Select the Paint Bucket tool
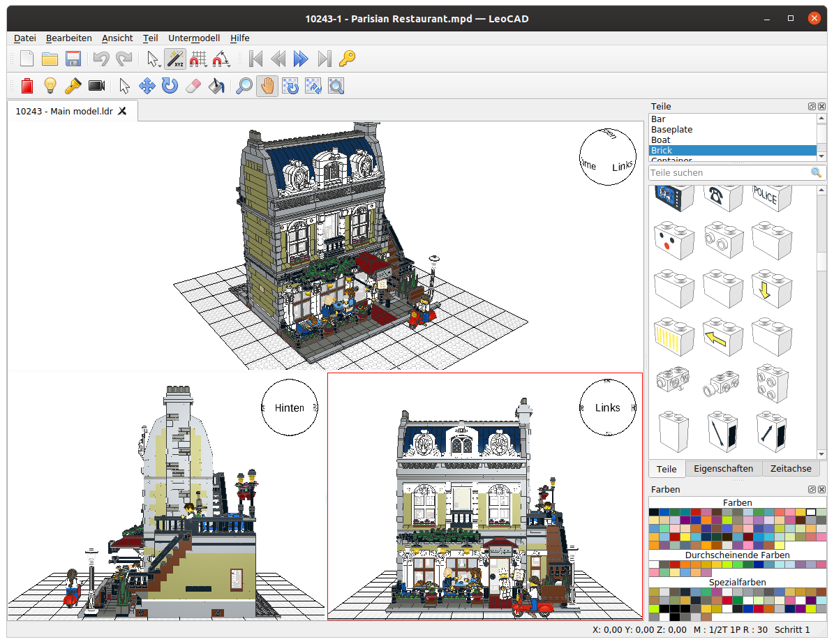The width and height of the screenshot is (834, 644). point(217,86)
